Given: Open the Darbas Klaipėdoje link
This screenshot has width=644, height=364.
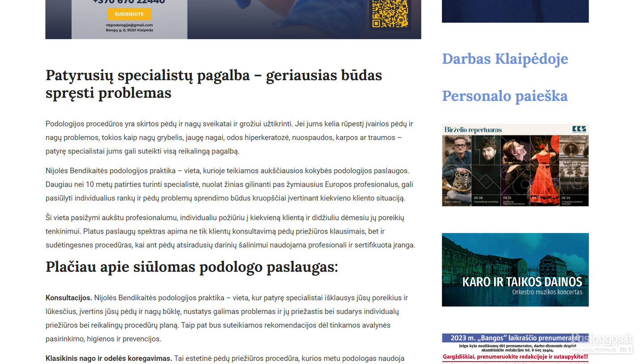Looking at the screenshot, I should tap(505, 59).
